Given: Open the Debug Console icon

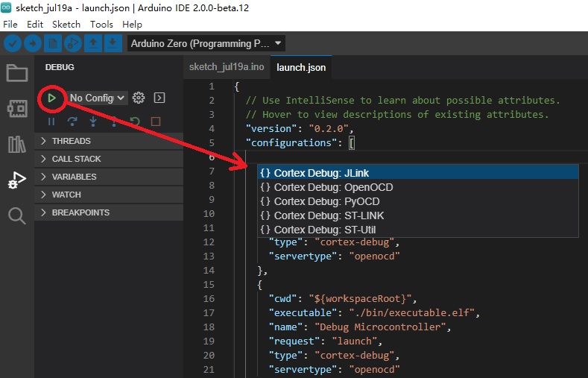Looking at the screenshot, I should 159,98.
